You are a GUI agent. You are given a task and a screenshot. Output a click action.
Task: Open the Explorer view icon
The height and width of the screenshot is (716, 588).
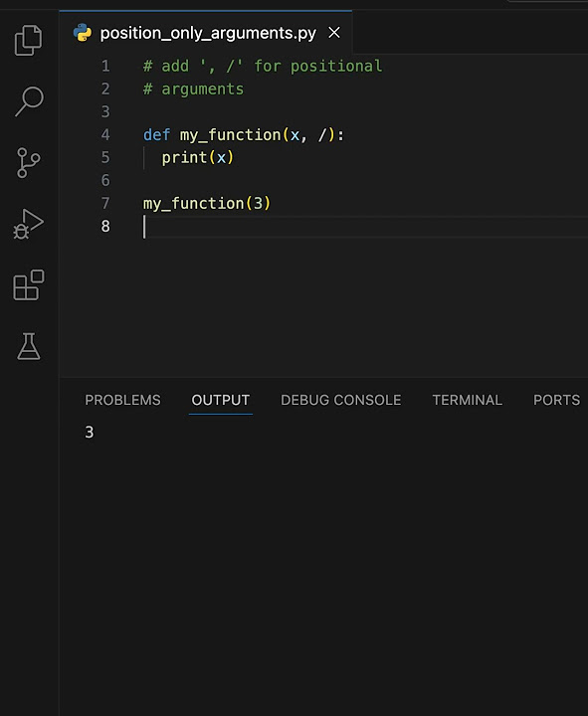[x=28, y=40]
